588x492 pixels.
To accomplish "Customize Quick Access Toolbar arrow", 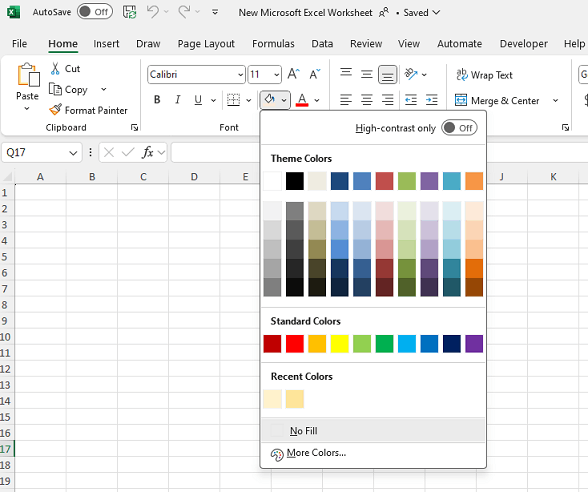I will [x=215, y=12].
